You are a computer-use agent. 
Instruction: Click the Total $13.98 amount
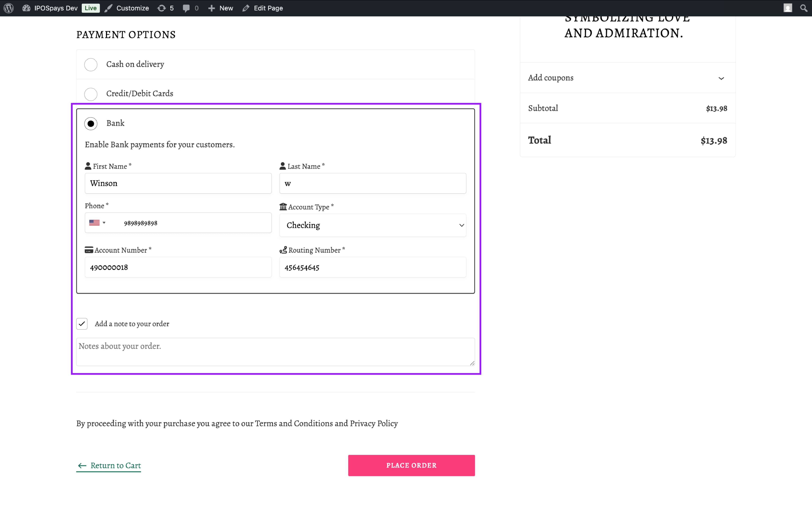click(x=714, y=140)
